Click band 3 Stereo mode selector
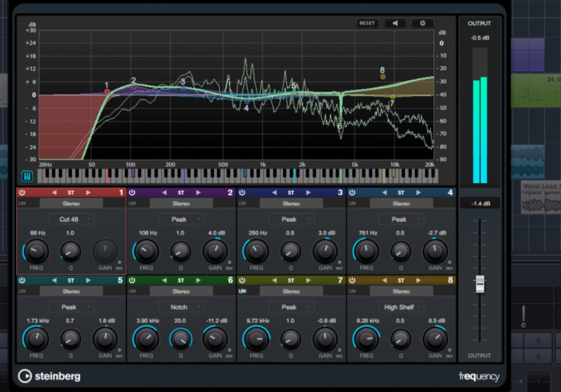The width and height of the screenshot is (561, 392). pos(291,203)
